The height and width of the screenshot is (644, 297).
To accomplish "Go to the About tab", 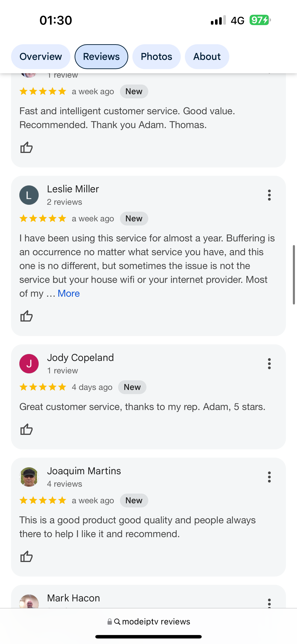I will (x=207, y=56).
